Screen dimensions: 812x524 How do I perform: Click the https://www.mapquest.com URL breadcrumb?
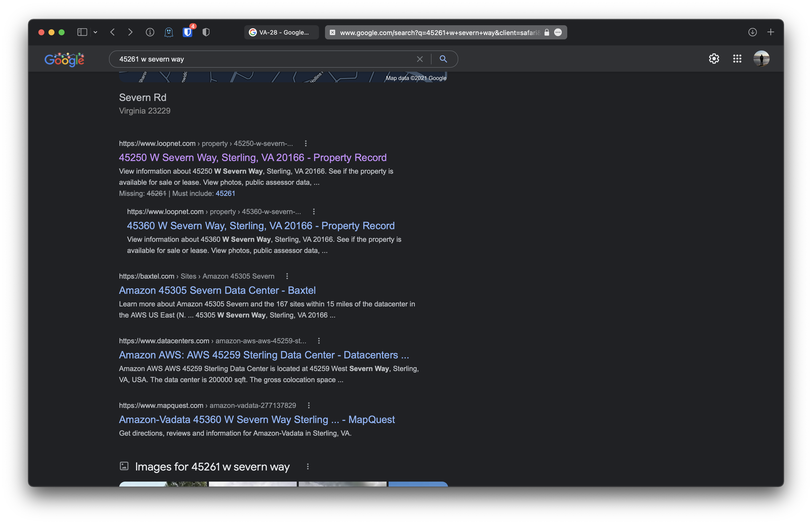click(x=207, y=406)
